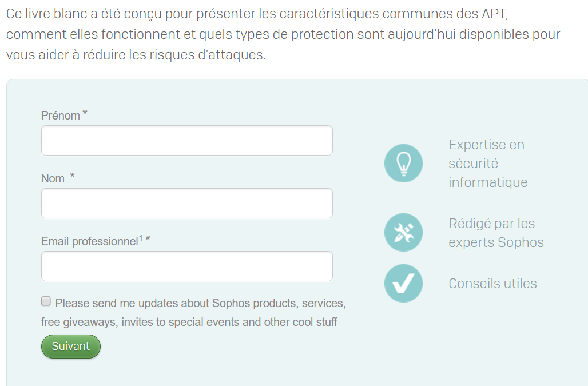Click the green Suivant button
Image resolution: width=588 pixels, height=386 pixels.
pyautogui.click(x=71, y=347)
